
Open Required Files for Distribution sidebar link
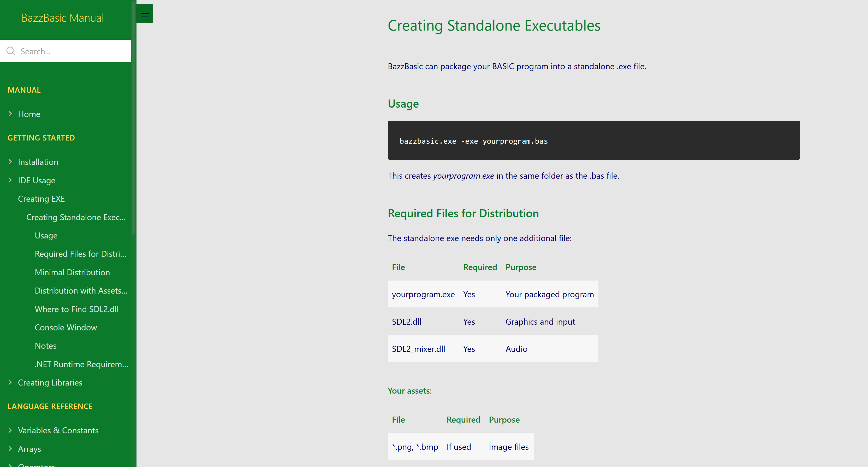coord(80,254)
